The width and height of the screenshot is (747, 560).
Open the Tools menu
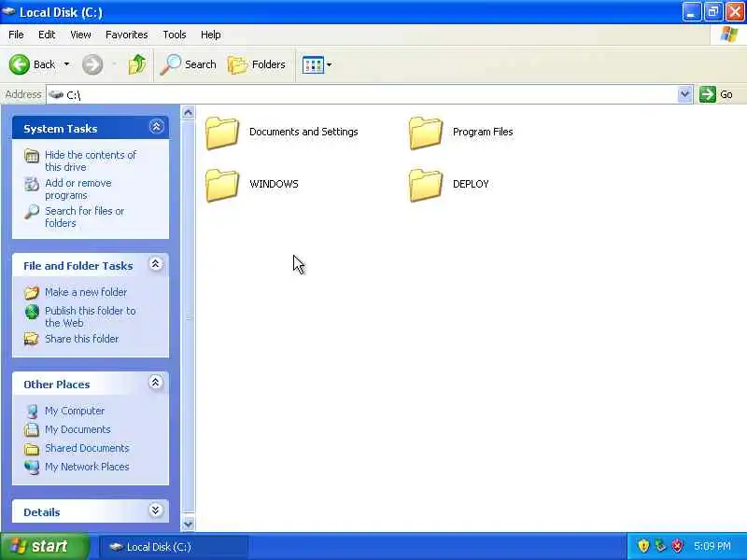(175, 35)
